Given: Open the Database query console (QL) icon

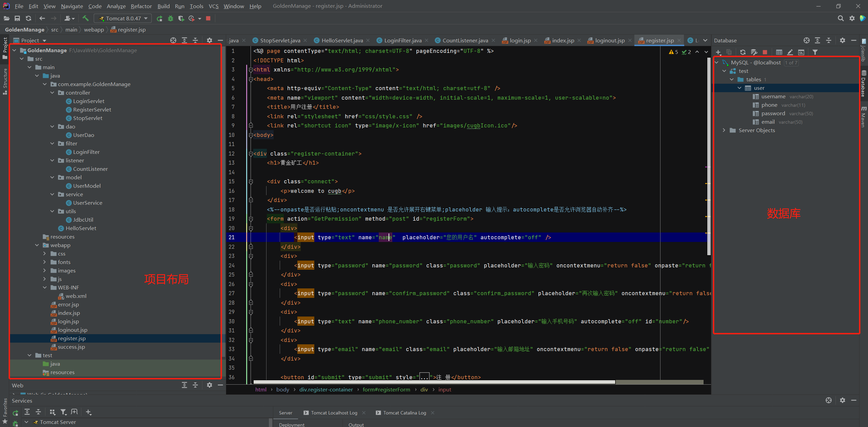Looking at the screenshot, I should pyautogui.click(x=801, y=52).
